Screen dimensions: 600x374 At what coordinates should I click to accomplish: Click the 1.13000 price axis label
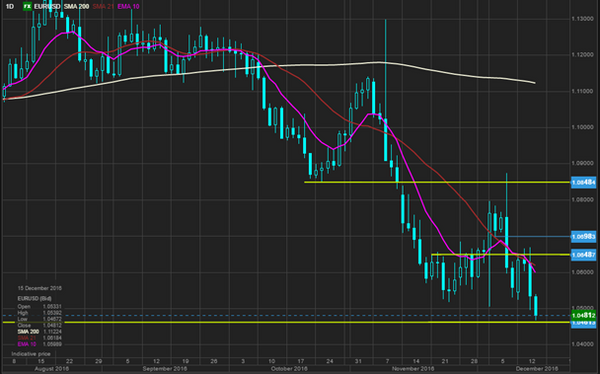[x=582, y=19]
